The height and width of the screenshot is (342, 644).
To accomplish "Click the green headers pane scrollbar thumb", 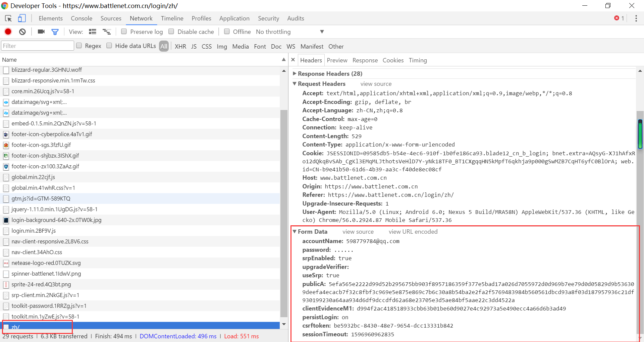I will [640, 134].
